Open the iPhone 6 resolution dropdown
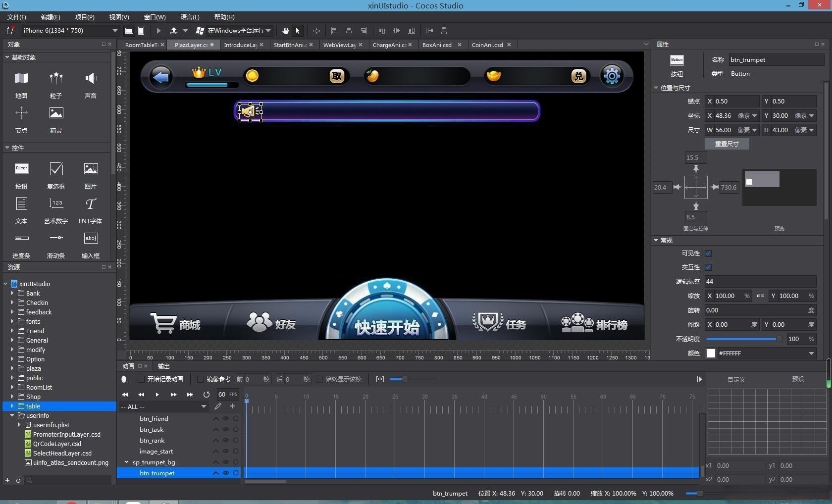Screen dimensions: 832x504 click(70, 31)
